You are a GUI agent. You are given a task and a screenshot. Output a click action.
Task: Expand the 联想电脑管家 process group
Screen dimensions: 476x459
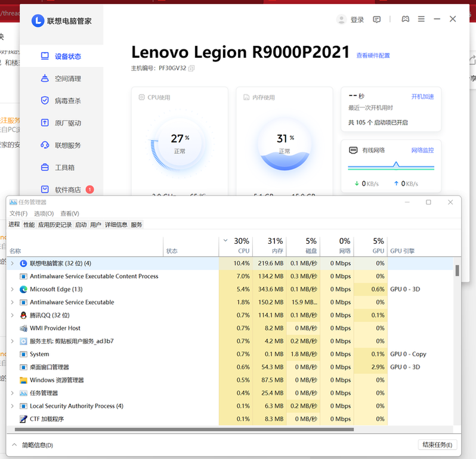pos(12,263)
